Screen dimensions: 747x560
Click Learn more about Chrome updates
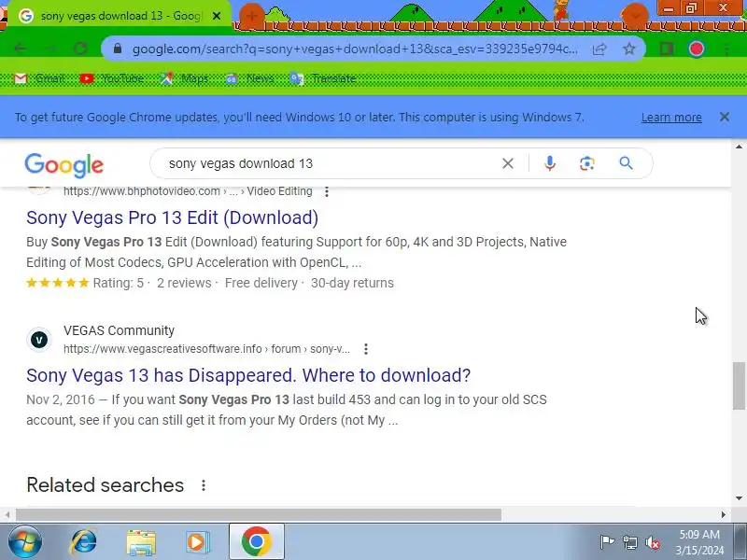[671, 118]
